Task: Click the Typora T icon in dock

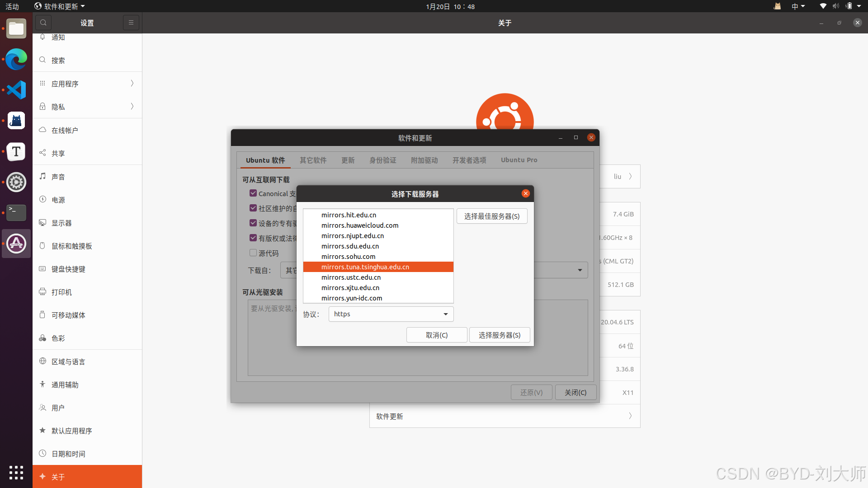Action: 16,151
